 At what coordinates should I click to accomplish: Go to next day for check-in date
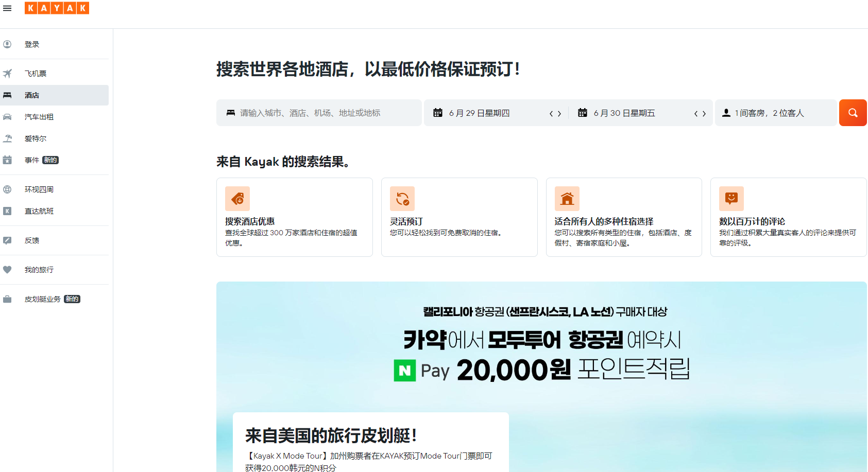559,113
